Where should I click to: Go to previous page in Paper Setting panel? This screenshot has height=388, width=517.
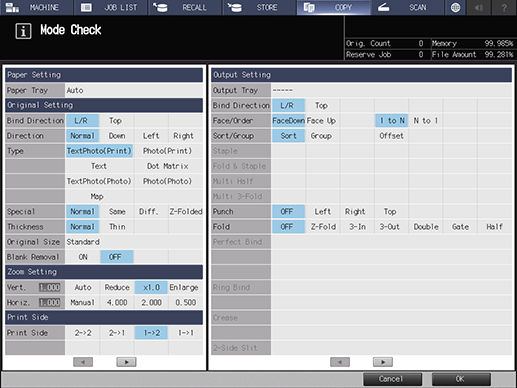click(x=83, y=362)
